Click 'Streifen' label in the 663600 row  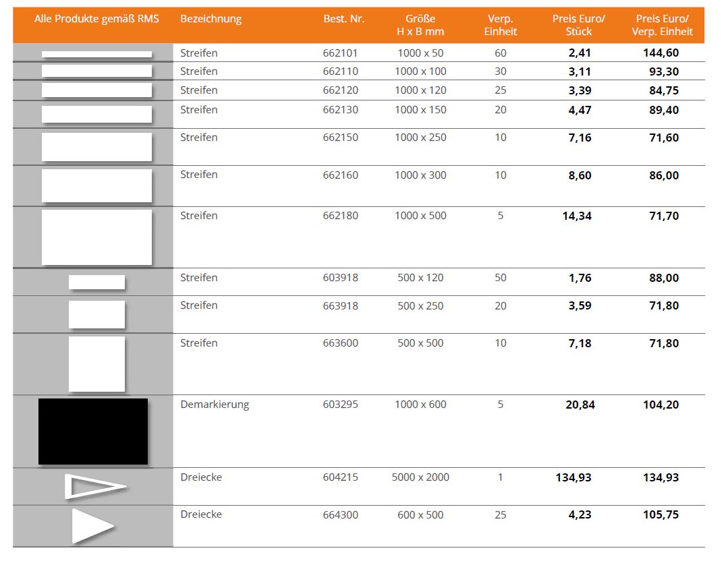(199, 343)
